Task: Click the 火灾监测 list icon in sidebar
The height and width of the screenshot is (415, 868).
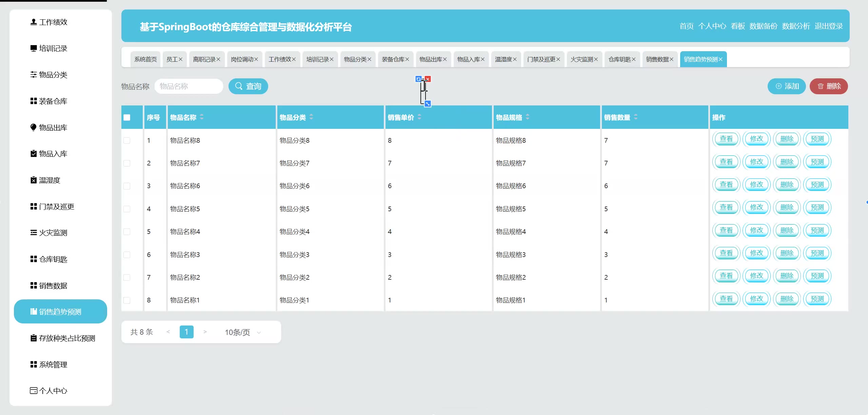Action: [33, 233]
